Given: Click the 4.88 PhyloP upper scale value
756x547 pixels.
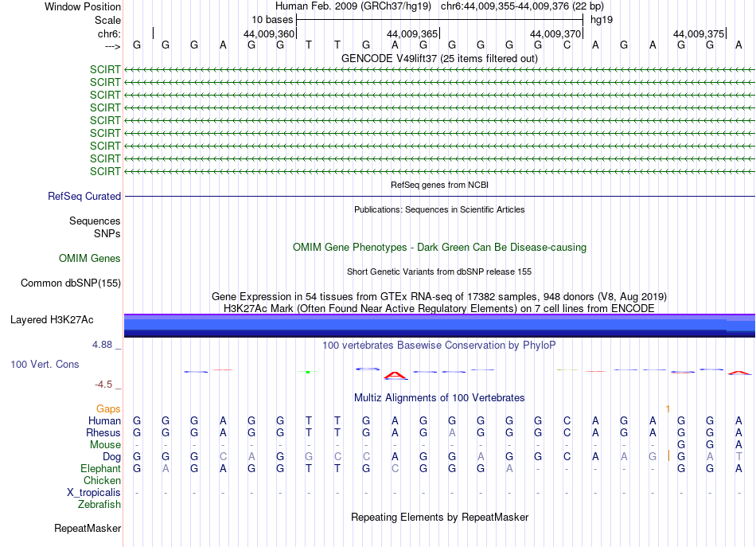Looking at the screenshot, I should [102, 345].
